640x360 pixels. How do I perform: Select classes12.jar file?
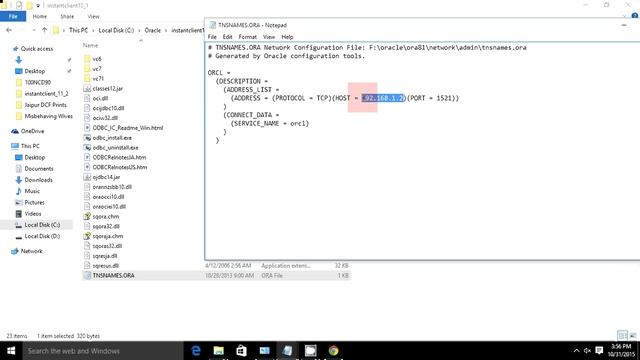click(108, 88)
